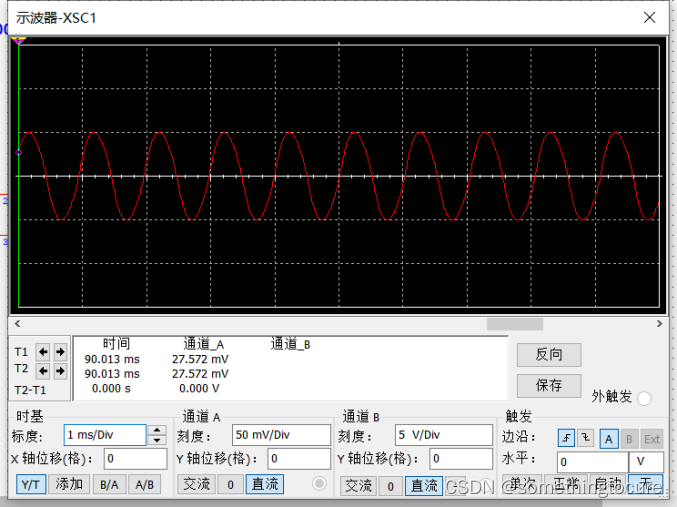Screen dimensions: 677x507
Task: Set Channel A coupling to 0
Action: pos(231,485)
